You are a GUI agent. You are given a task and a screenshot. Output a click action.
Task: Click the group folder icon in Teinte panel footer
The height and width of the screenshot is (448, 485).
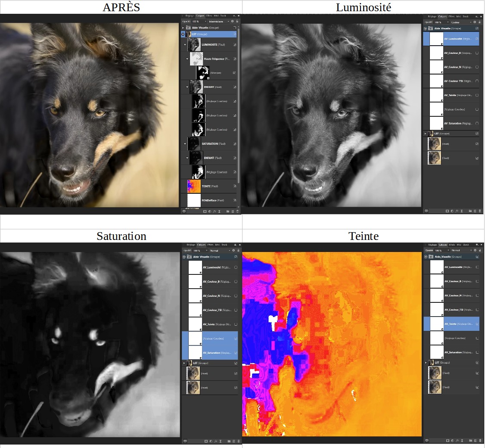(470, 441)
